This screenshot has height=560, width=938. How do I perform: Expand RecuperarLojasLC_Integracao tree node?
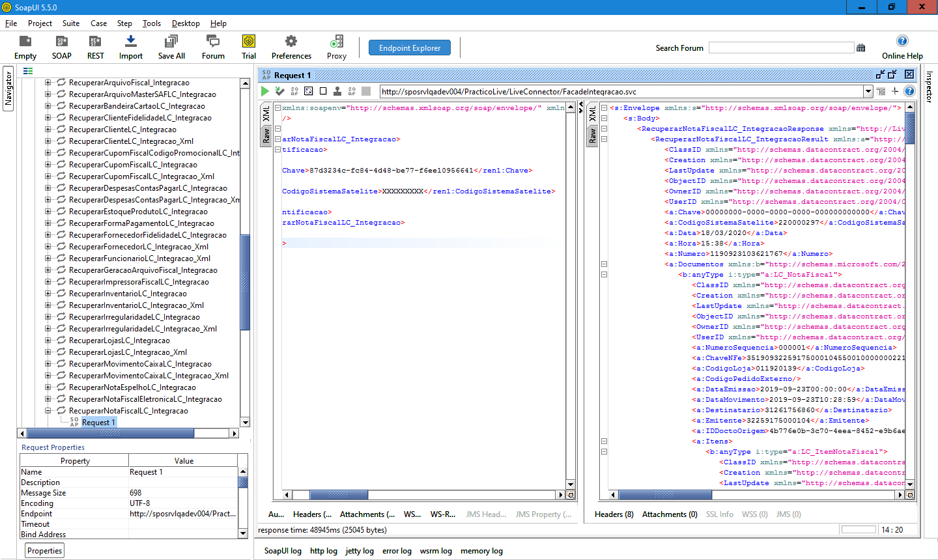[x=48, y=341]
